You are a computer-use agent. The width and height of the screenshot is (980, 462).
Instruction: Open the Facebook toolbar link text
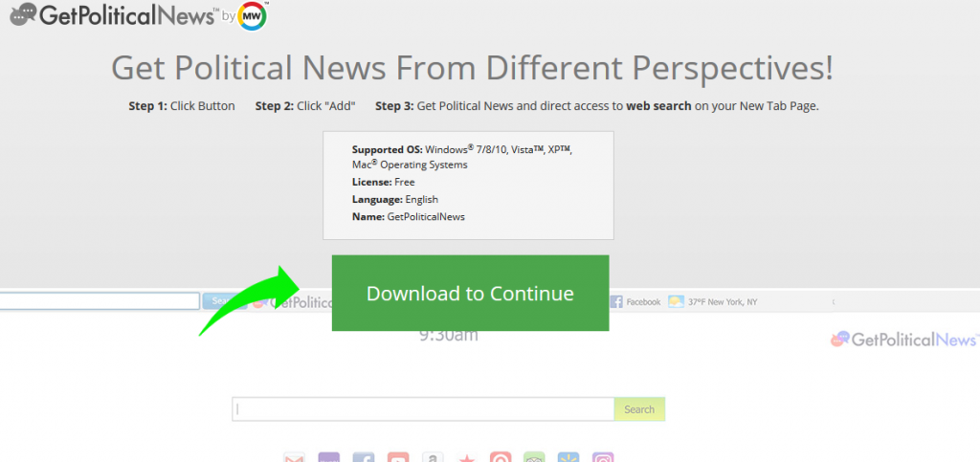(643, 302)
